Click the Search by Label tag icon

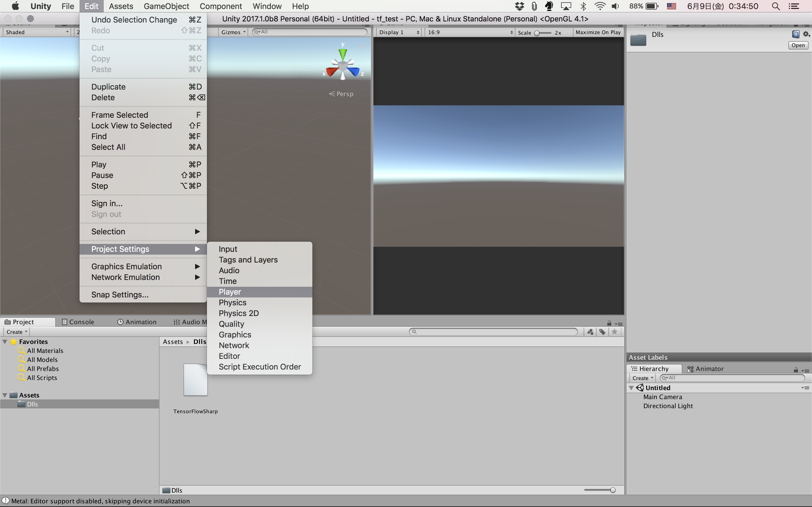pyautogui.click(x=602, y=332)
